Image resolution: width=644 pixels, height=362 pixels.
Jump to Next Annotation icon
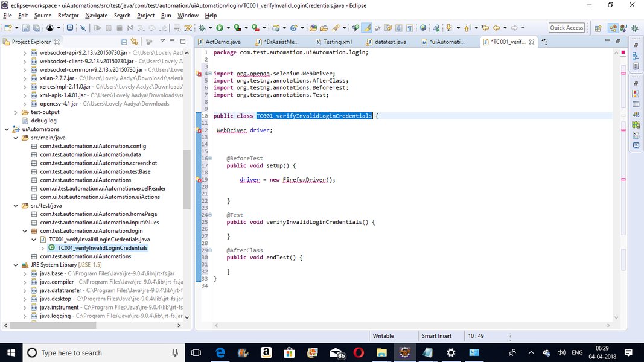coord(449,28)
